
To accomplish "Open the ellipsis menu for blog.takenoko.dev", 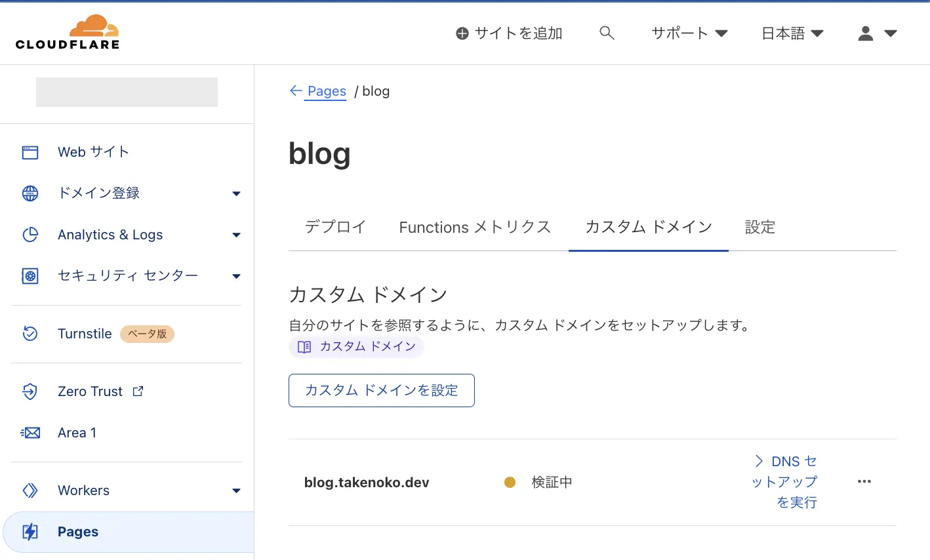I will click(864, 481).
